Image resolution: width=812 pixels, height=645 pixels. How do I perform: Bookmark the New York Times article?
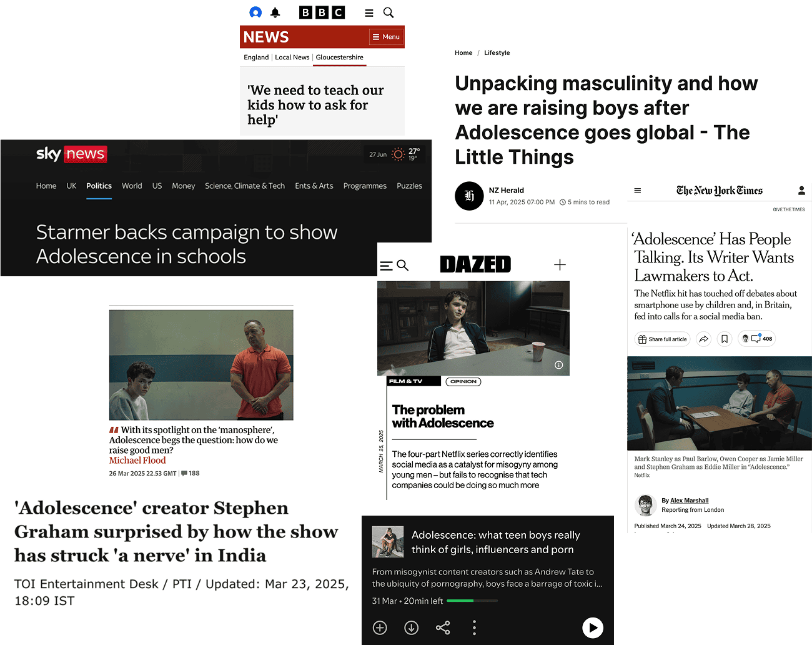pyautogui.click(x=725, y=339)
